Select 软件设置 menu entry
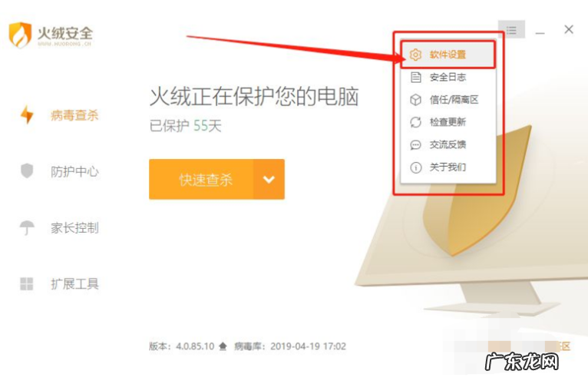This screenshot has height=384, width=588. 448,55
